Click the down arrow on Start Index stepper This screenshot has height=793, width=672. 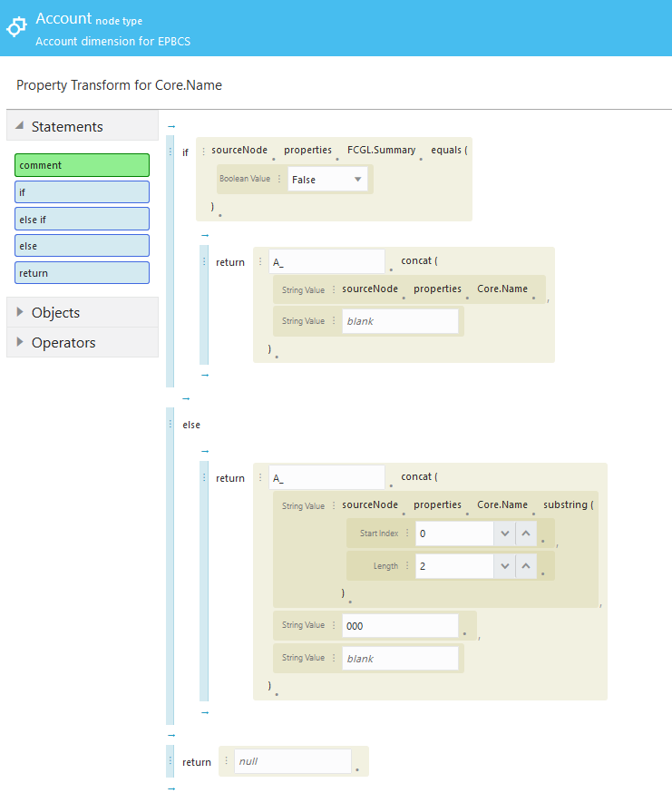505,534
